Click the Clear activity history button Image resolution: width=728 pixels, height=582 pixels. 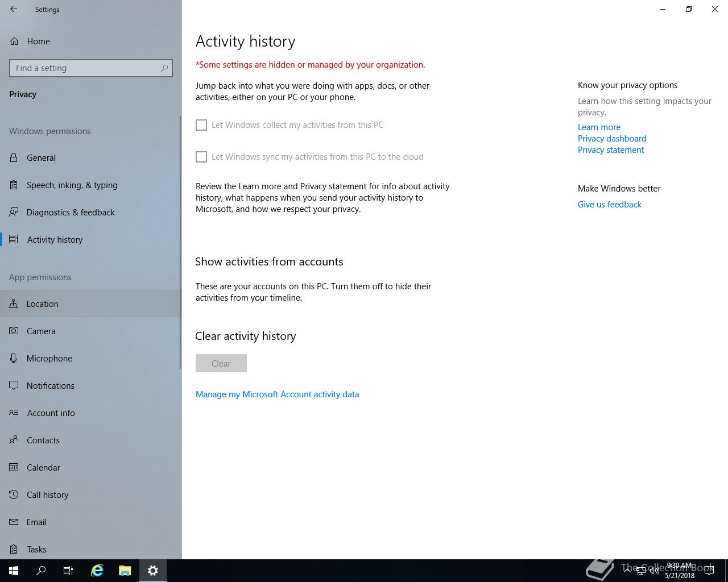tap(221, 363)
